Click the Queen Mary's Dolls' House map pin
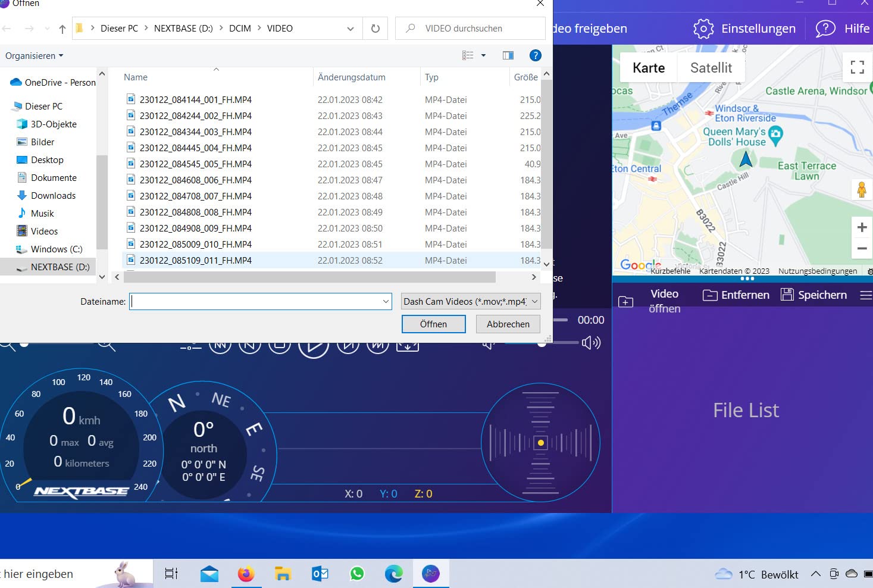Viewport: 873px width, 588px height. click(775, 136)
